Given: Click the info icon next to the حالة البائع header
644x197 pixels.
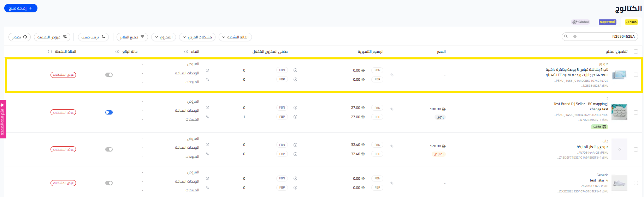Looking at the screenshot, I should pyautogui.click(x=117, y=52).
